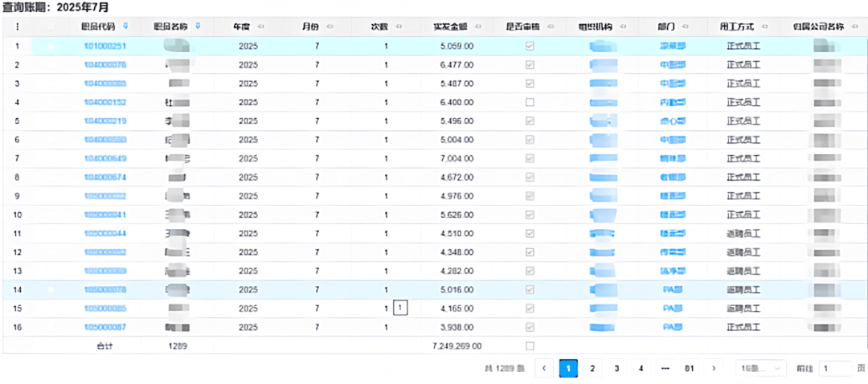Go to previous page with left arrow
Image resolution: width=868 pixels, height=384 pixels.
pyautogui.click(x=544, y=368)
